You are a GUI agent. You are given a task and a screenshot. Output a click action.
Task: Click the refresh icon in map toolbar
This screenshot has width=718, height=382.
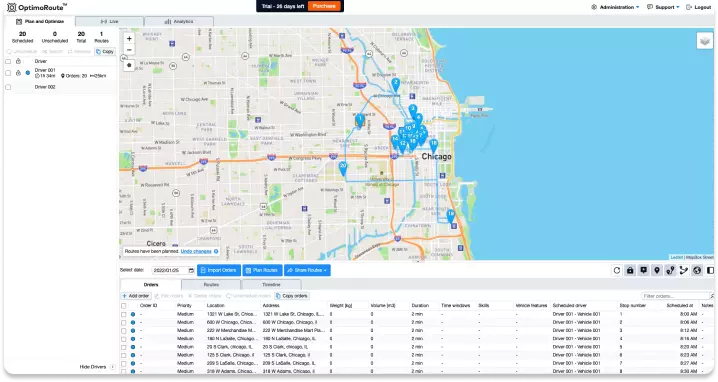pos(617,271)
